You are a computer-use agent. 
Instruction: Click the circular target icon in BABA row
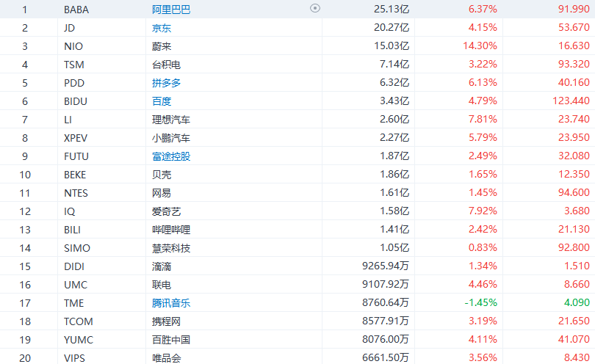(x=315, y=8)
